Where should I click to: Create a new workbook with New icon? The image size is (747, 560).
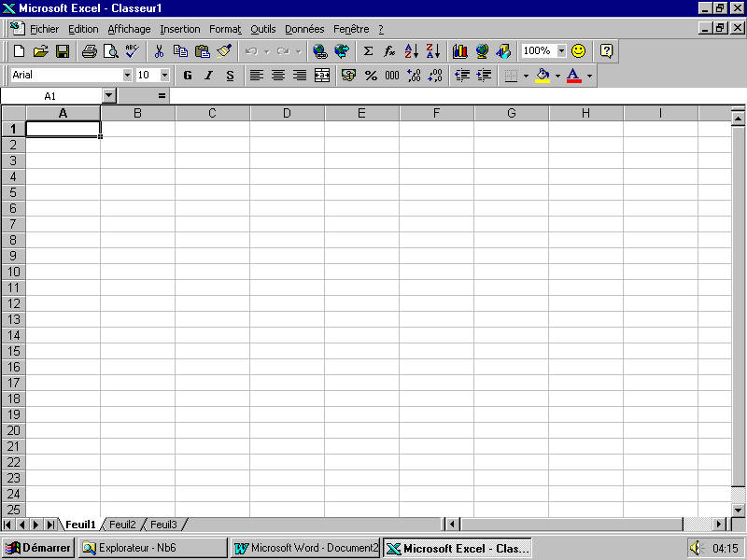(x=19, y=51)
